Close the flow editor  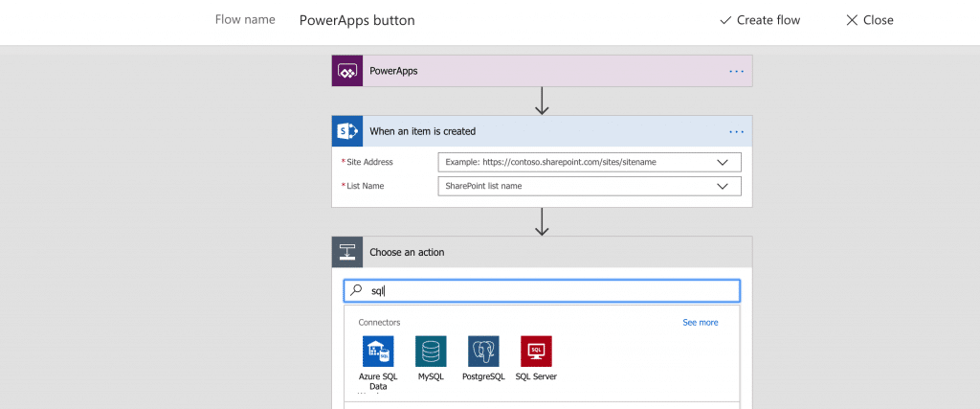(x=869, y=20)
